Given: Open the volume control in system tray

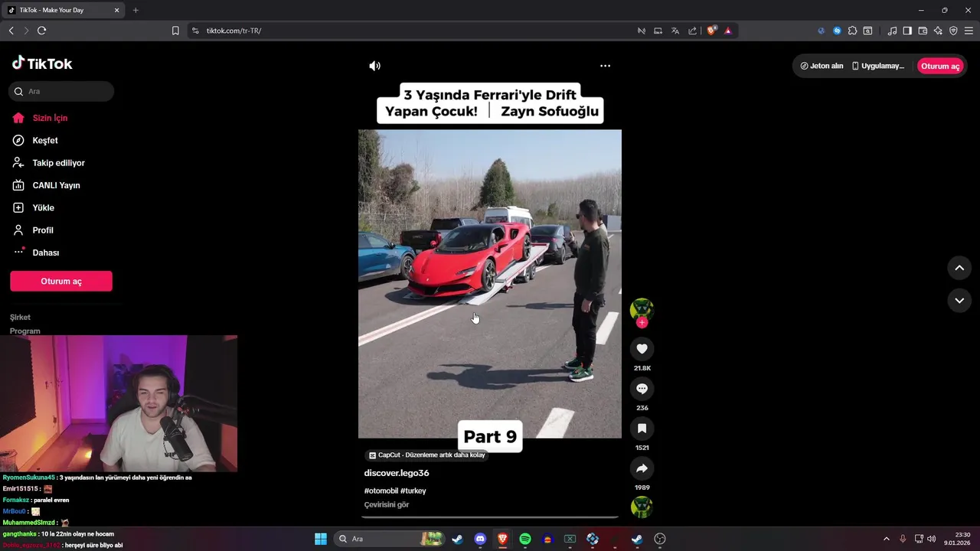Looking at the screenshot, I should 932,539.
